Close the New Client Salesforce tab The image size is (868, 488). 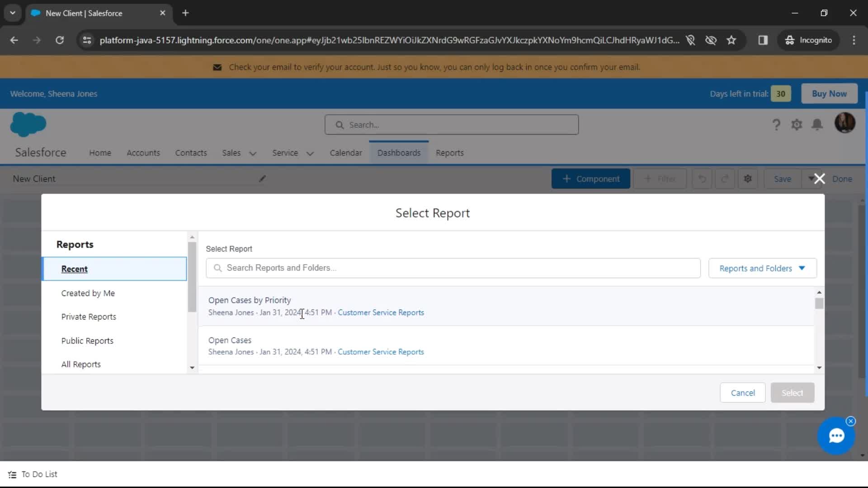pyautogui.click(x=163, y=13)
